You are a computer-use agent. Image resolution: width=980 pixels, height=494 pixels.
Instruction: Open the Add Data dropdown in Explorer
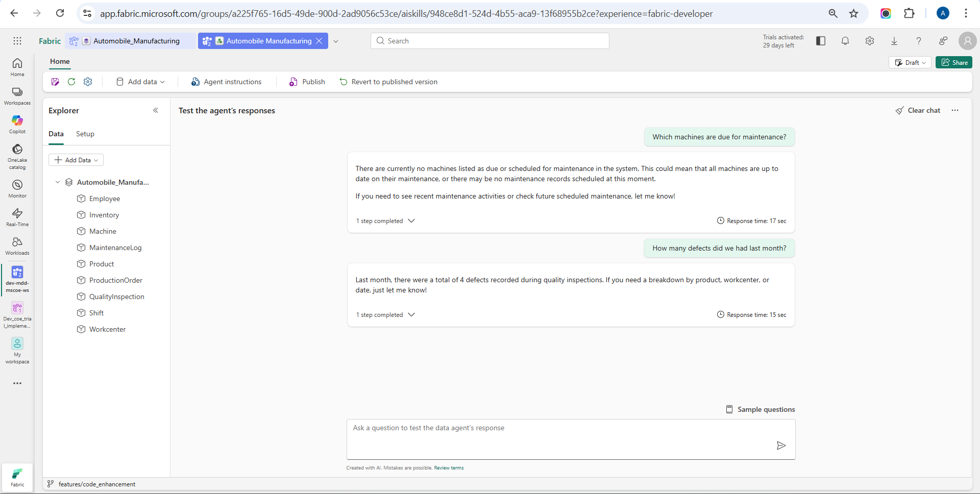[x=76, y=160]
